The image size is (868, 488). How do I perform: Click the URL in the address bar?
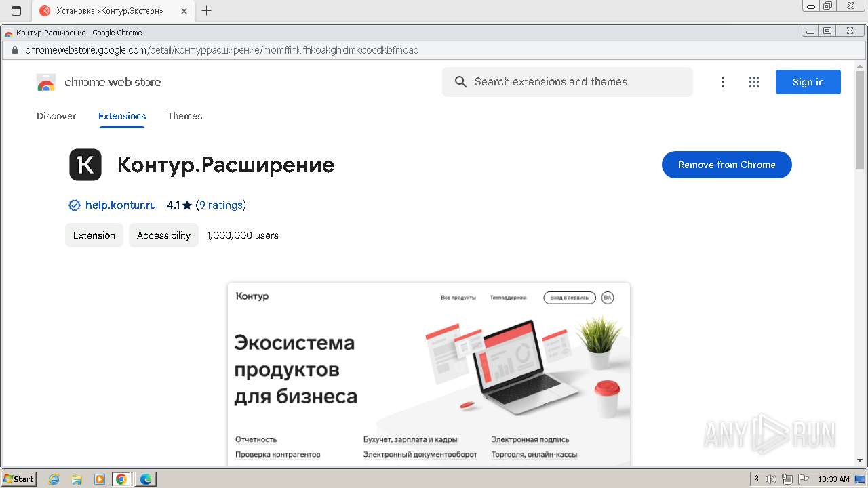pos(221,50)
